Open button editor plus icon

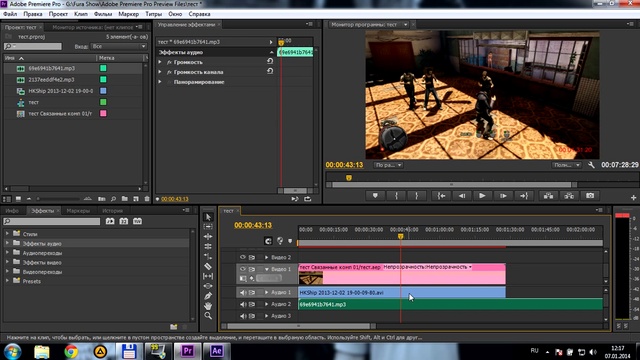point(633,198)
